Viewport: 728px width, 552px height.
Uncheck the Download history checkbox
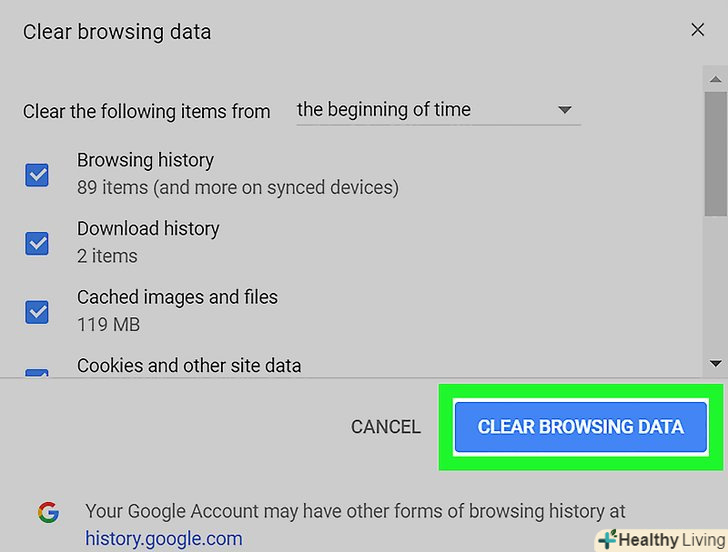tap(37, 243)
